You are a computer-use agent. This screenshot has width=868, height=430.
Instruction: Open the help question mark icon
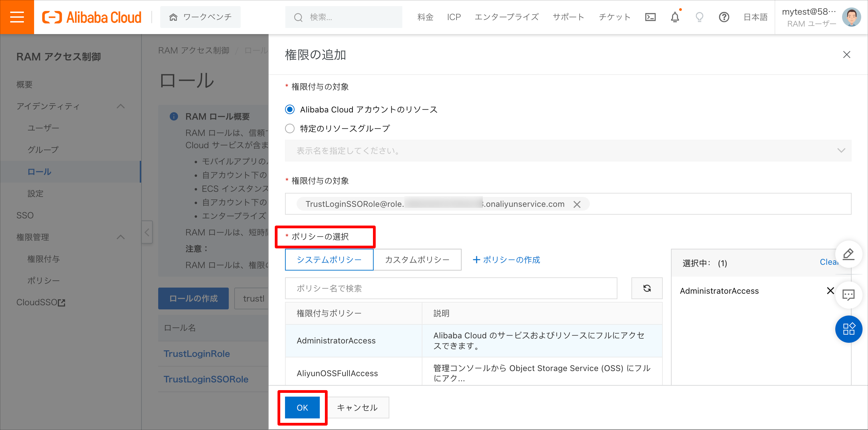724,17
